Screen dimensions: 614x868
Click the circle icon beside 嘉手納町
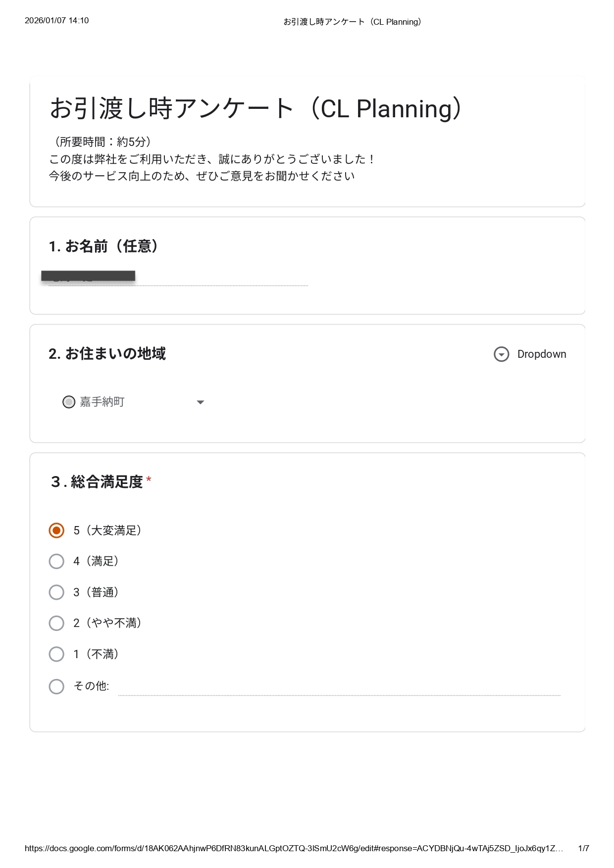(69, 402)
